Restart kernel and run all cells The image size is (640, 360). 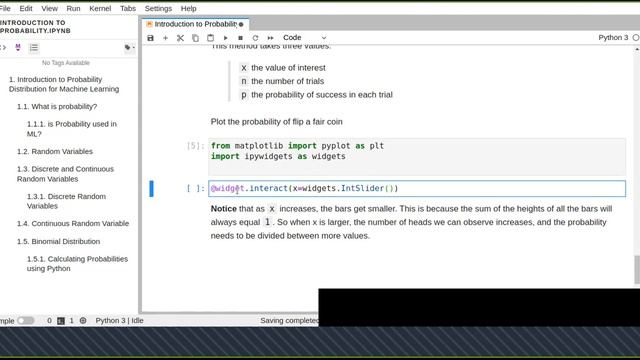point(270,38)
